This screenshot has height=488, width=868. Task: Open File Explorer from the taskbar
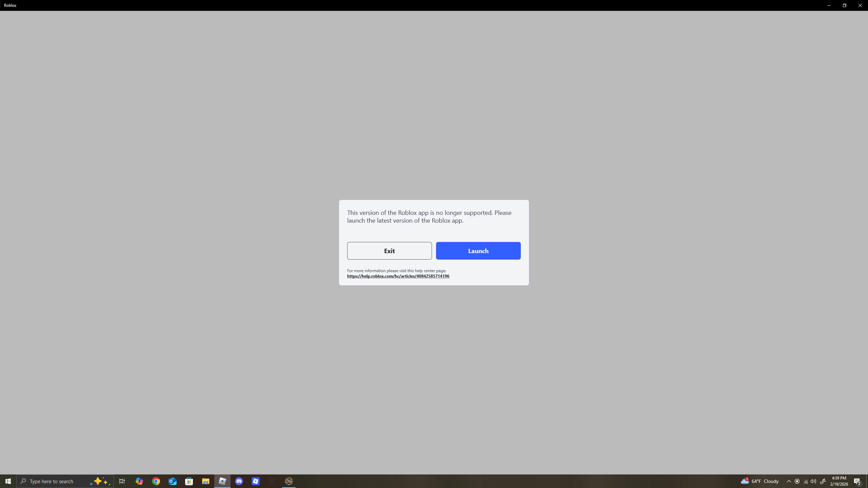(x=205, y=481)
